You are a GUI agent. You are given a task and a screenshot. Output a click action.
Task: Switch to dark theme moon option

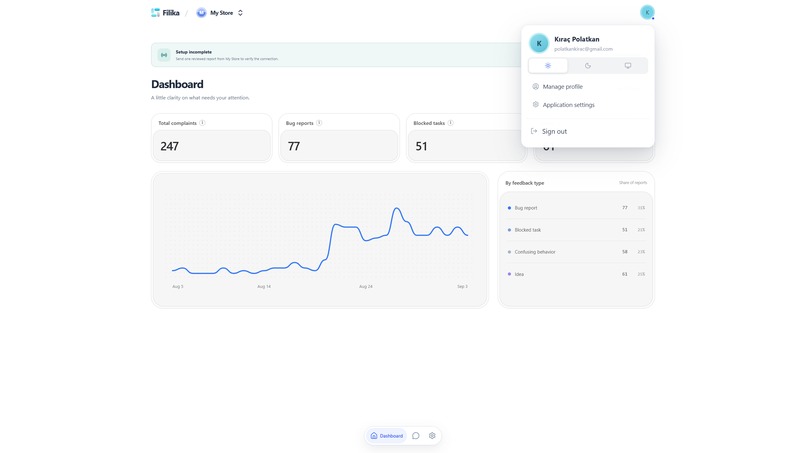(588, 66)
